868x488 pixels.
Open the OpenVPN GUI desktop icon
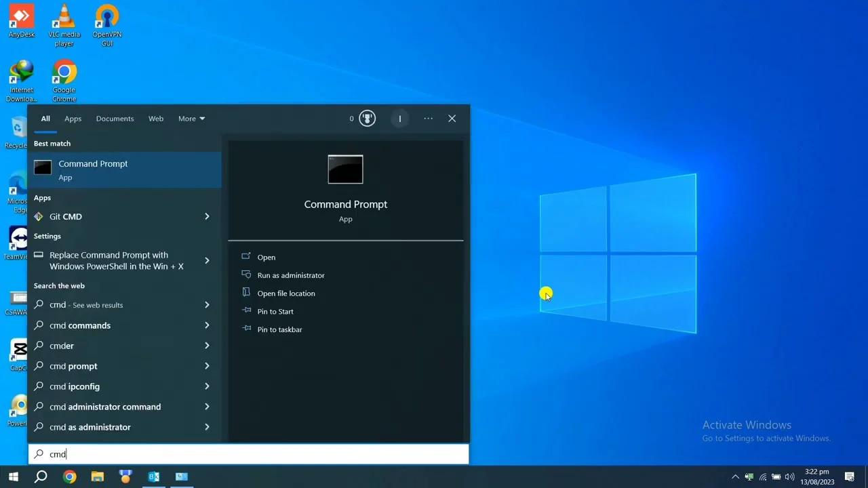[107, 25]
